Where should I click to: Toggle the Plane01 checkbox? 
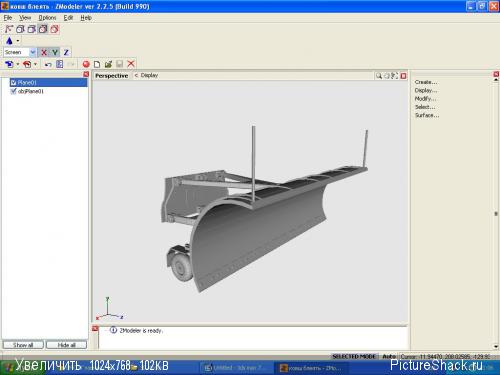(x=13, y=82)
